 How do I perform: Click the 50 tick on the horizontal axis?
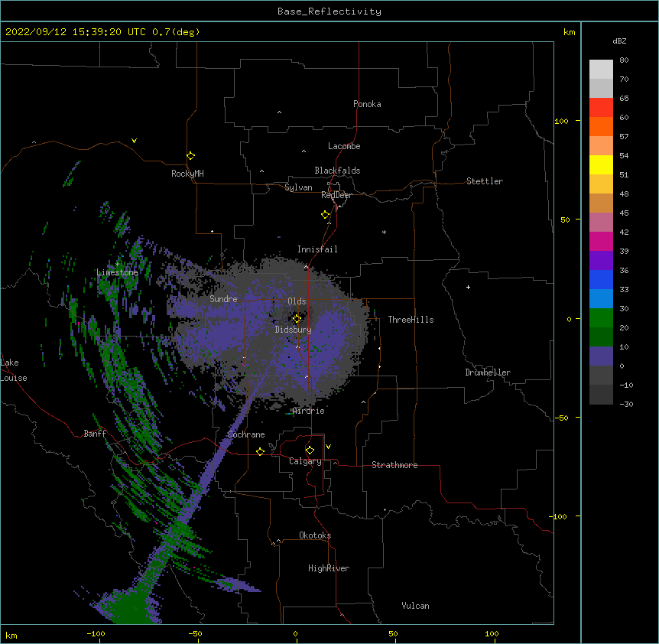coord(393,634)
